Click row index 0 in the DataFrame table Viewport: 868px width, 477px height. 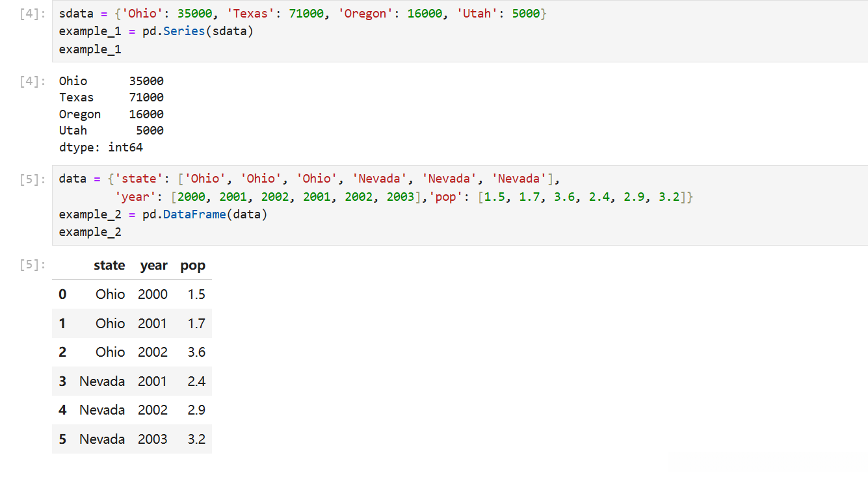(62, 294)
